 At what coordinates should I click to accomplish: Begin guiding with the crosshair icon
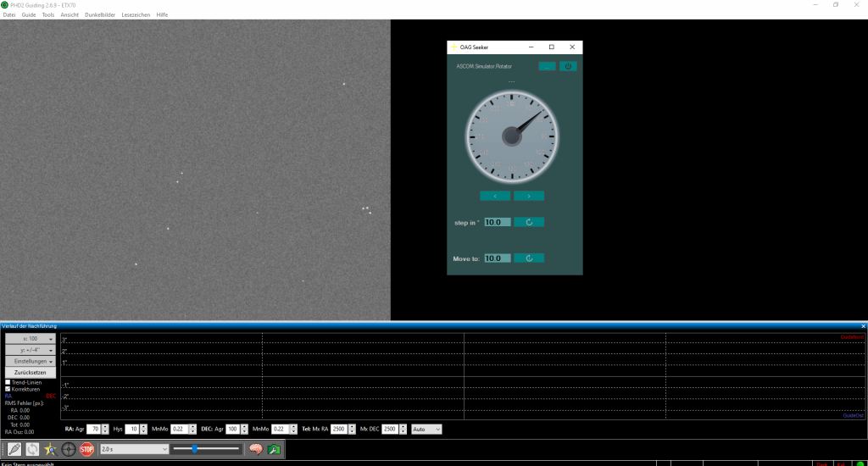click(x=69, y=449)
